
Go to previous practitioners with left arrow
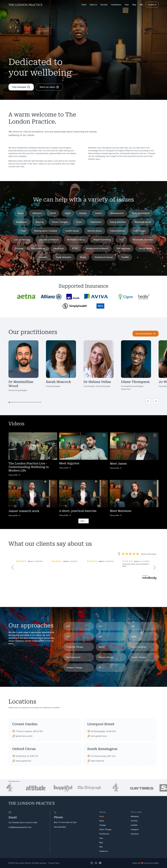pyautogui.click(x=148, y=401)
